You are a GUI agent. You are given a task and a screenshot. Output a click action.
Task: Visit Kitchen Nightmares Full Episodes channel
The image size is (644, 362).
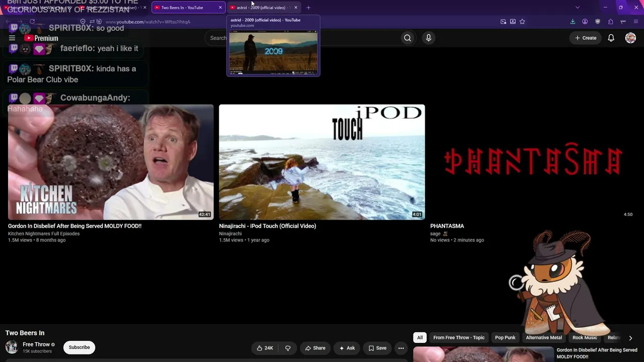(44, 234)
